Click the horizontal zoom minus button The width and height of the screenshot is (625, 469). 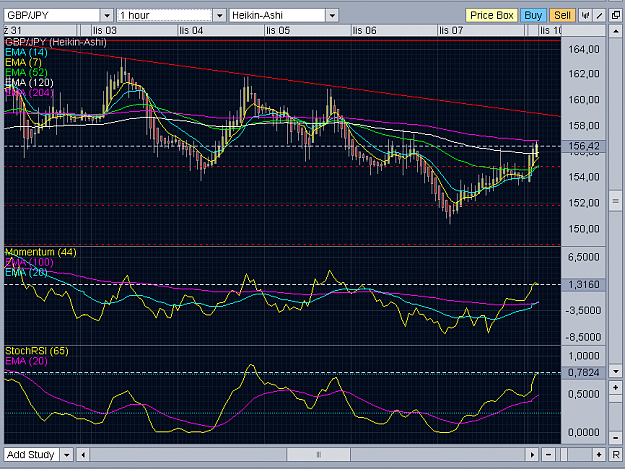(548, 455)
